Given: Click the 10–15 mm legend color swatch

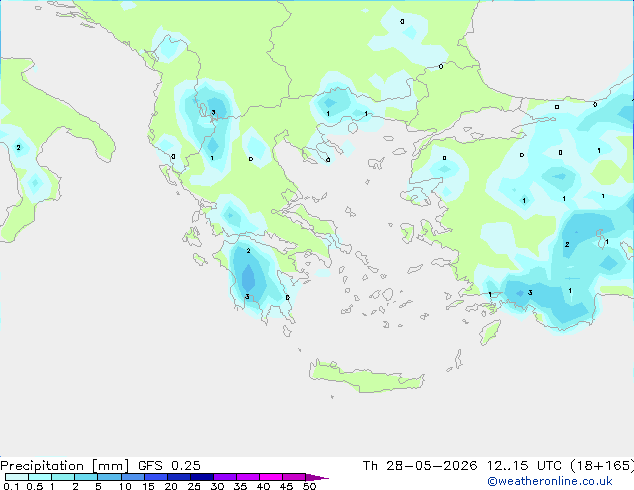Looking at the screenshot, I should click(x=132, y=477).
